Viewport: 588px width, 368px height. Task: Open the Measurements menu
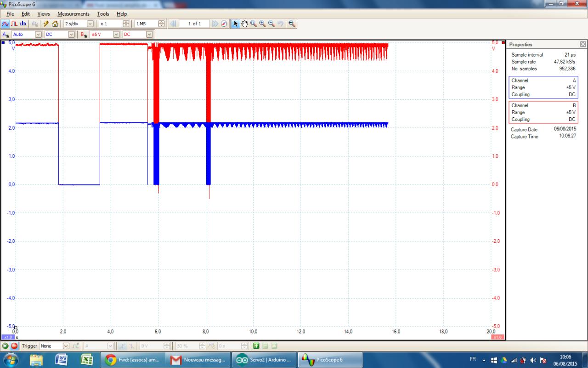73,14
